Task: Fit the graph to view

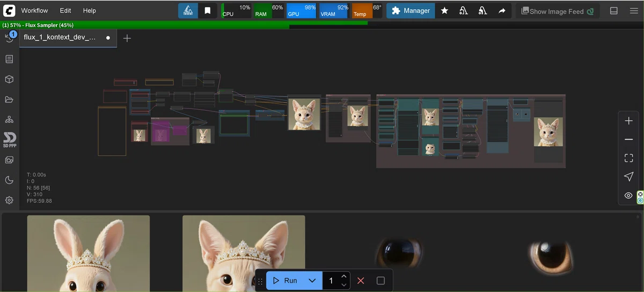Action: tap(628, 158)
